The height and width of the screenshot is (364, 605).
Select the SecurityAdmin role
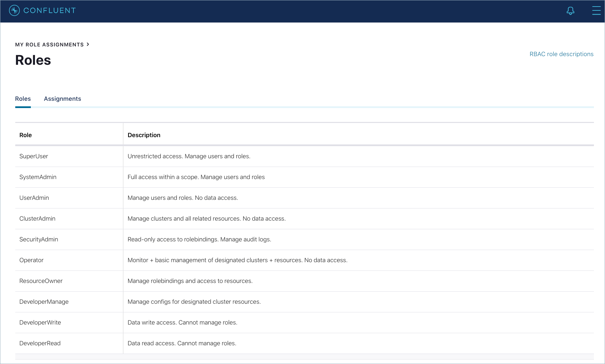coord(39,239)
